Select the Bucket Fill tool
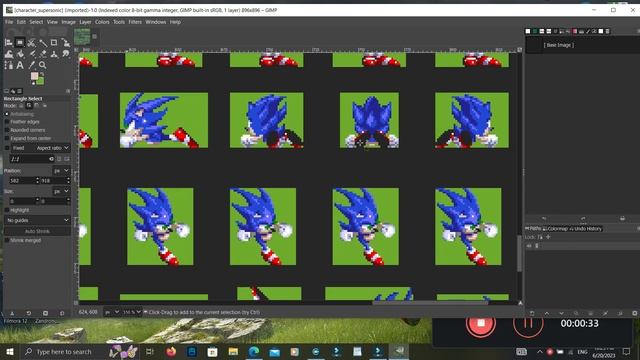This screenshot has height=360, width=640. [20, 54]
